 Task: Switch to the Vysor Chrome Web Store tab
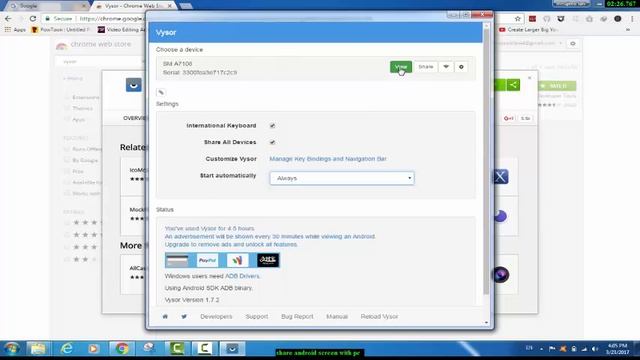134,6
